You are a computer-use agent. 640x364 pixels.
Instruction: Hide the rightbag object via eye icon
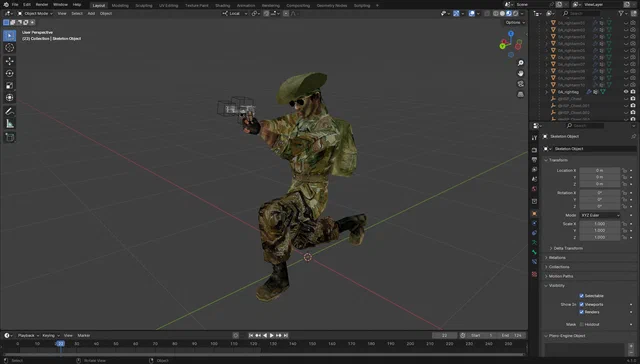[x=626, y=92]
